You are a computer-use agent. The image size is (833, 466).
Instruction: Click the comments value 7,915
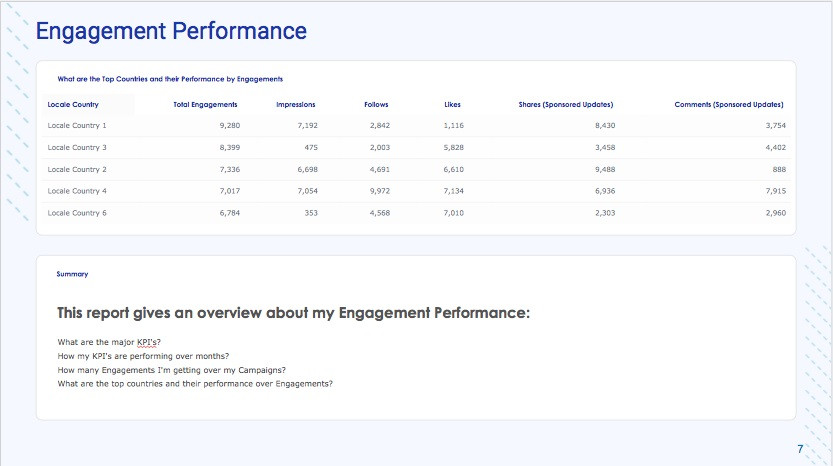tap(776, 191)
